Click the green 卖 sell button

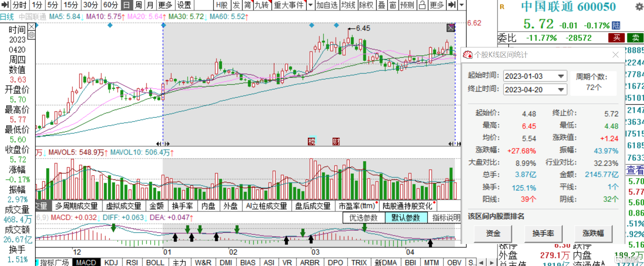pos(635,38)
